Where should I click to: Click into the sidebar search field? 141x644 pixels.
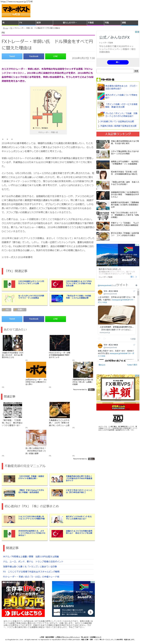pos(115,71)
